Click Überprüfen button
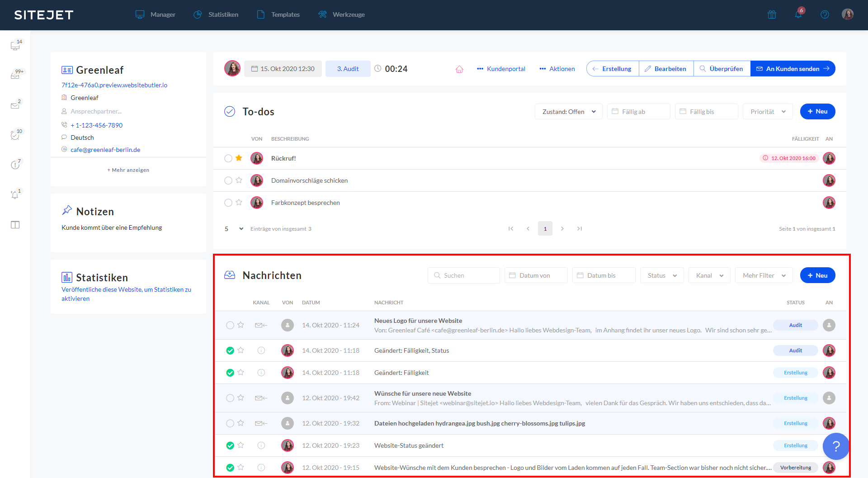The image size is (868, 478). click(722, 69)
